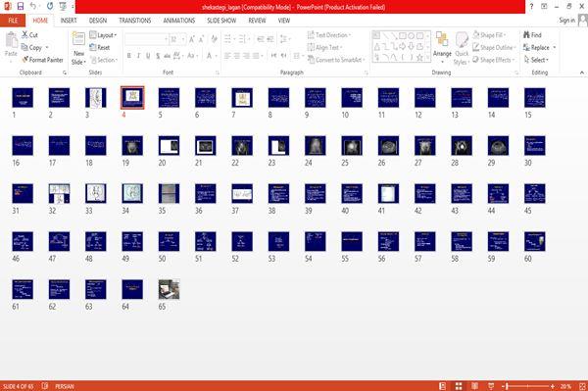Image resolution: width=588 pixels, height=391 pixels.
Task: Open Shape Fill dropdown
Action: 489,35
